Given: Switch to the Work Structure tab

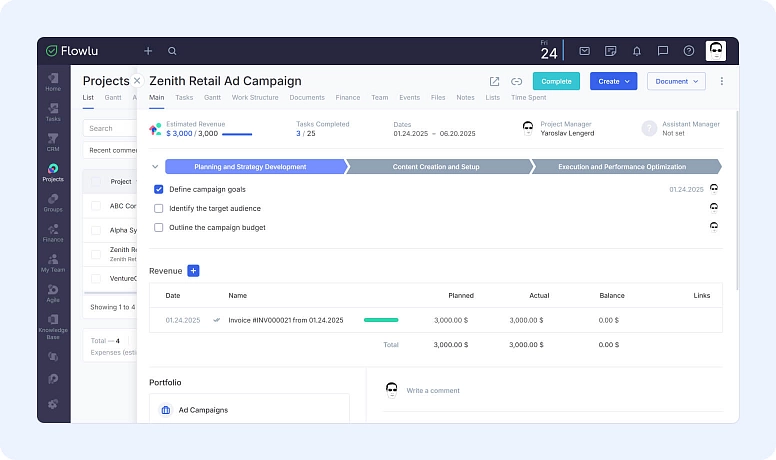Looking at the screenshot, I should tap(255, 98).
